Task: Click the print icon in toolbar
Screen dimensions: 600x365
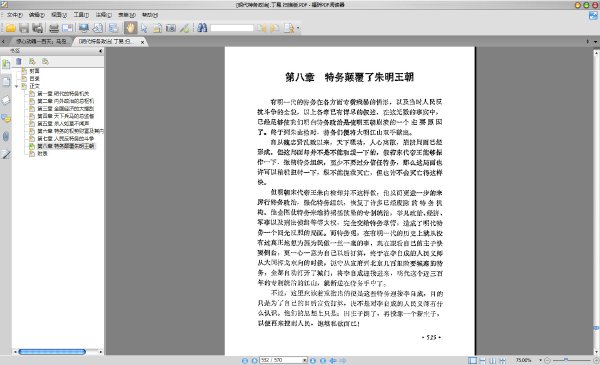Action: pos(54,28)
